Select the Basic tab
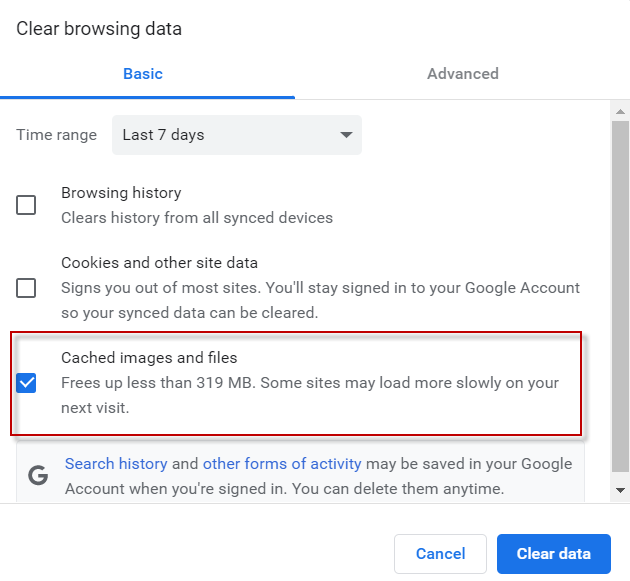Screen dimensions: 630x581 pyautogui.click(x=143, y=74)
